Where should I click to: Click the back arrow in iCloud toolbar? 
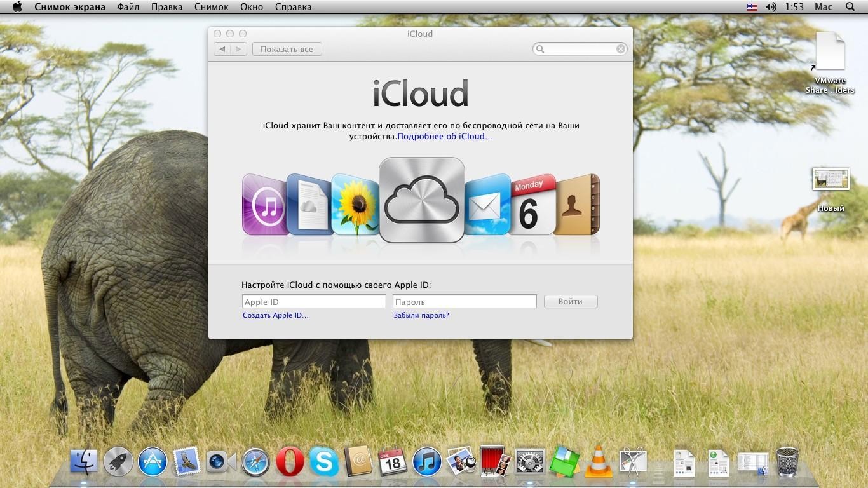[x=222, y=49]
